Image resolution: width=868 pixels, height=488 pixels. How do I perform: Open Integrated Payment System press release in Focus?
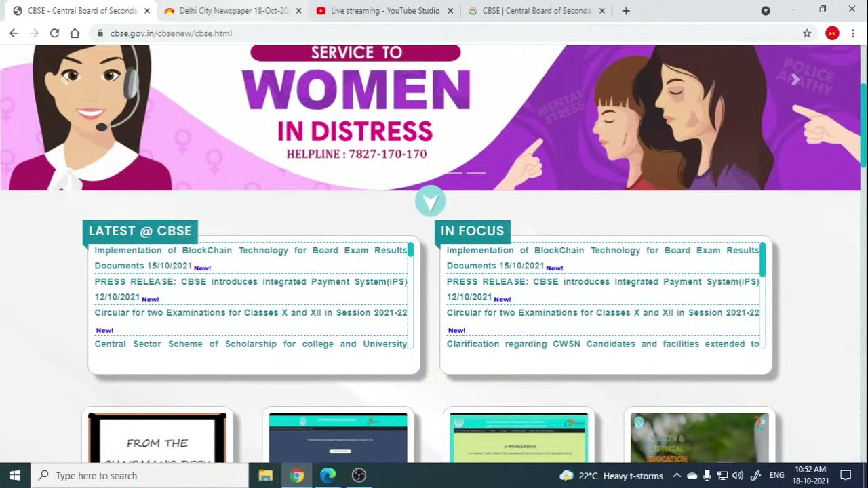tap(603, 289)
